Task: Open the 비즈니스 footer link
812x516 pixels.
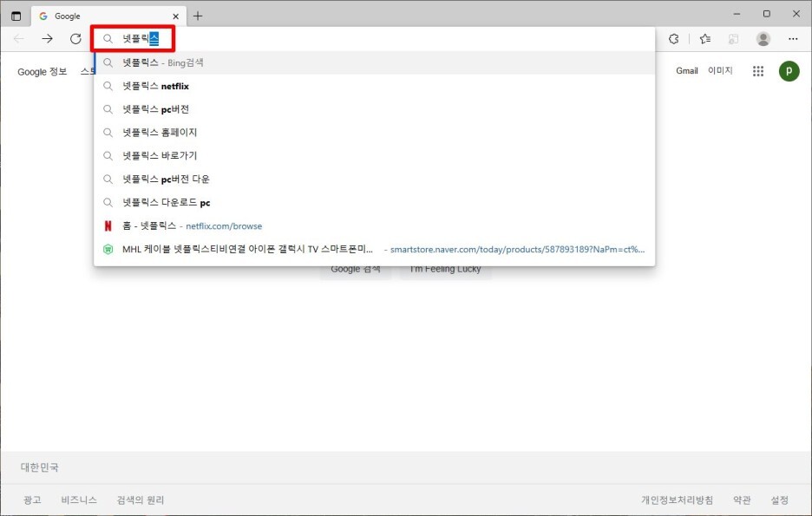Action: pyautogui.click(x=79, y=500)
